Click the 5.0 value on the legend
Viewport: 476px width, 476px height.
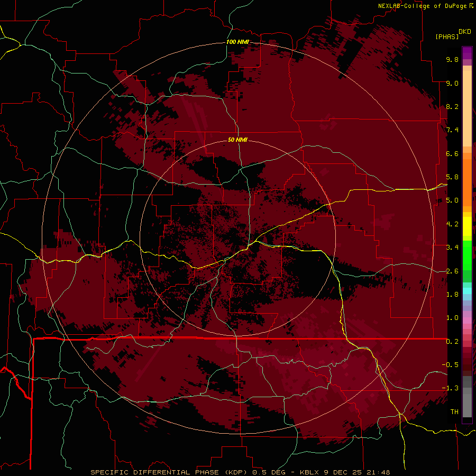(452, 200)
